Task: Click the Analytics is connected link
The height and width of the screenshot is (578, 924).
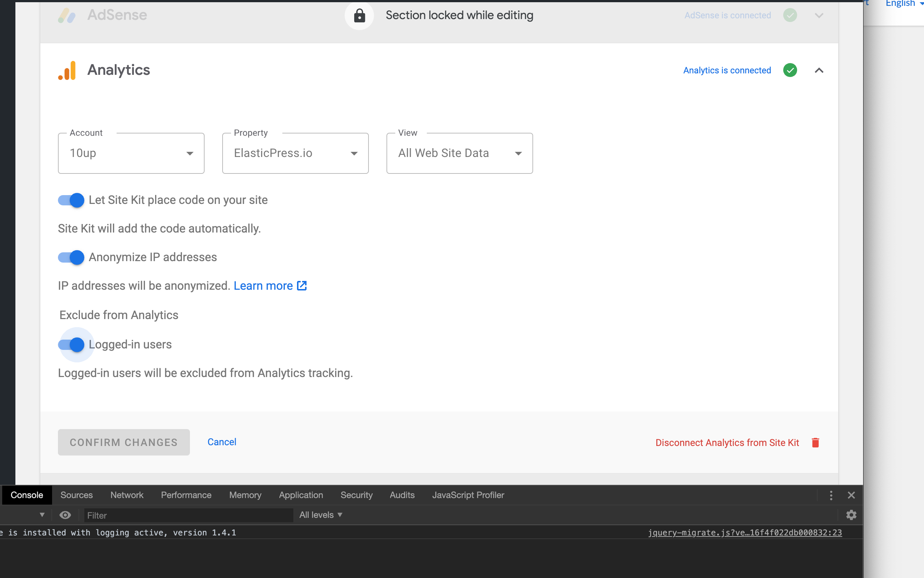Action: tap(727, 70)
